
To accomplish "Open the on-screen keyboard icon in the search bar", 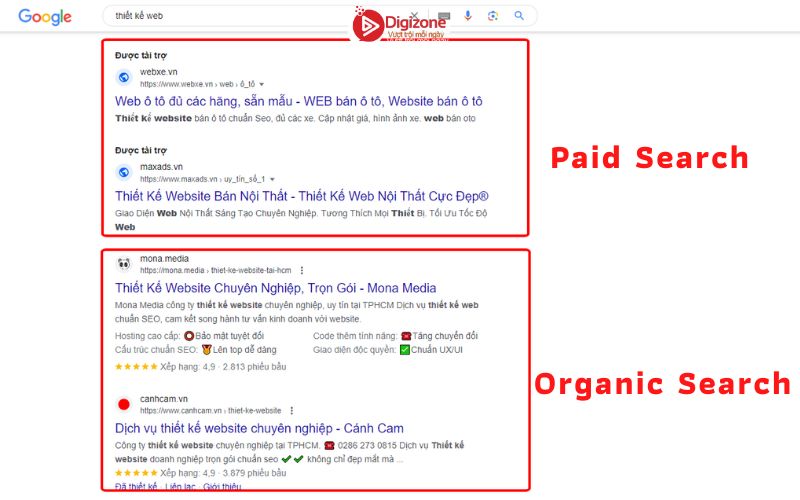I will click(x=444, y=16).
